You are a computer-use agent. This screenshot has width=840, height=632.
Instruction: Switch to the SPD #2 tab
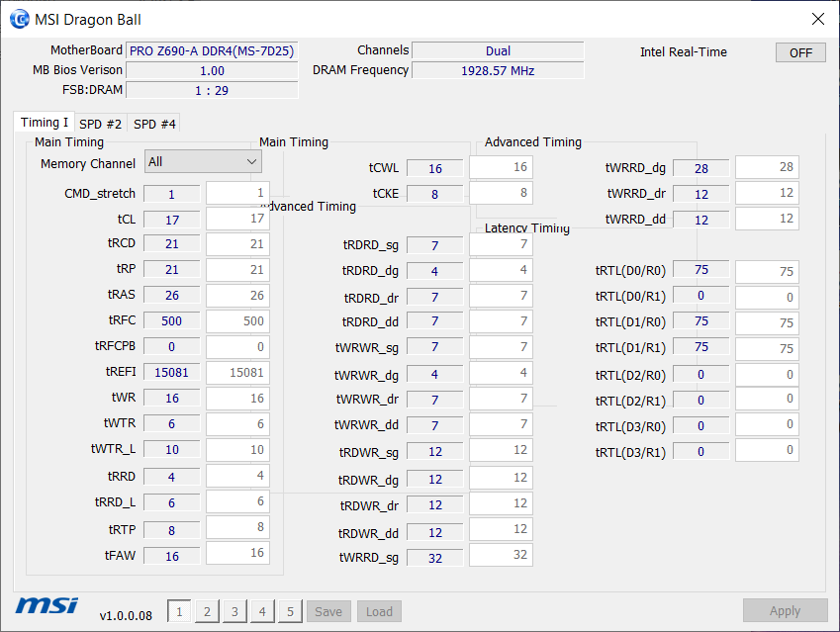(101, 125)
